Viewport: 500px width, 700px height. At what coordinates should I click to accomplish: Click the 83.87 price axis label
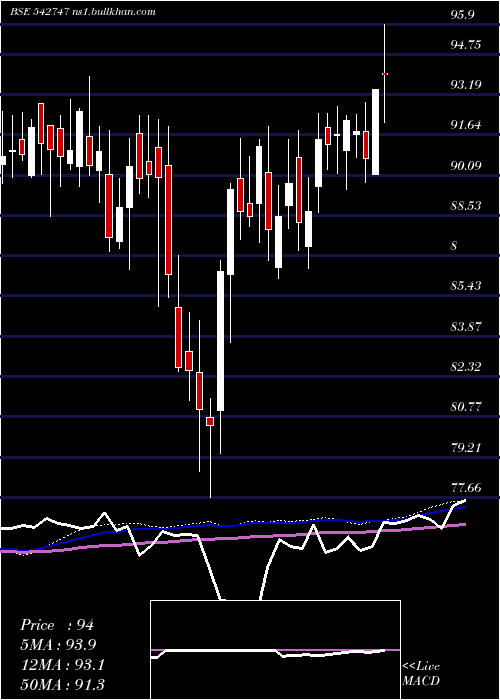click(466, 326)
